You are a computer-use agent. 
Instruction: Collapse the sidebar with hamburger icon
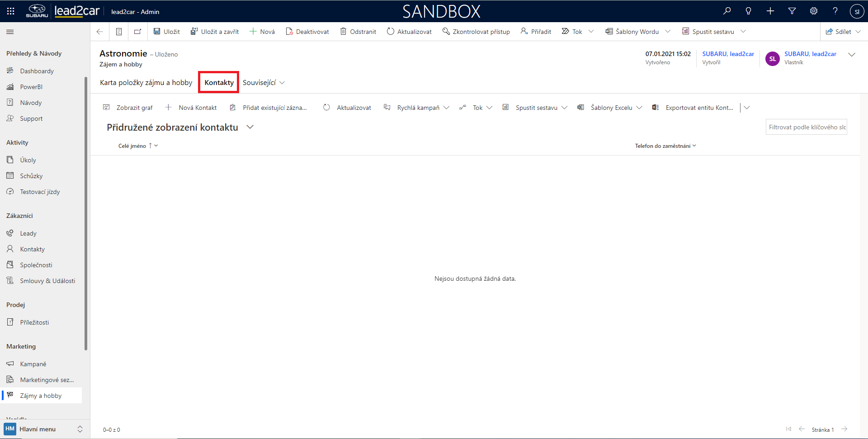10,32
